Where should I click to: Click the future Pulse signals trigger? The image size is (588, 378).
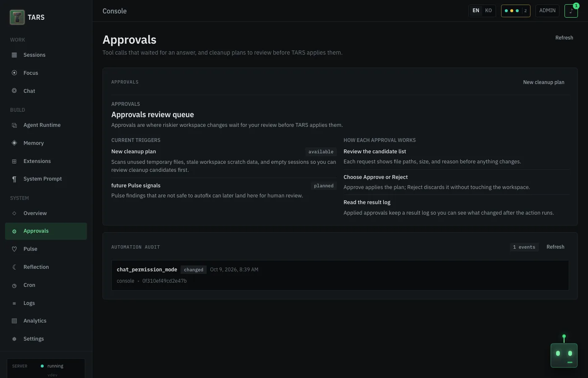click(136, 186)
